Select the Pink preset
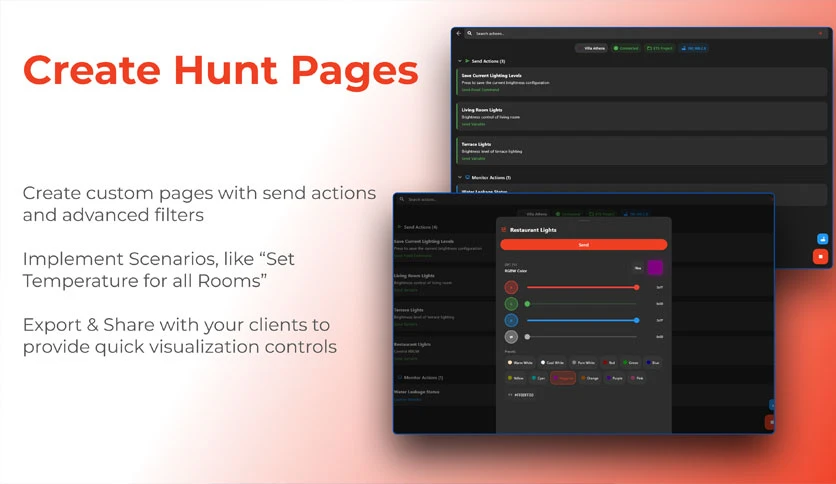The height and width of the screenshot is (484, 836). coord(637,378)
